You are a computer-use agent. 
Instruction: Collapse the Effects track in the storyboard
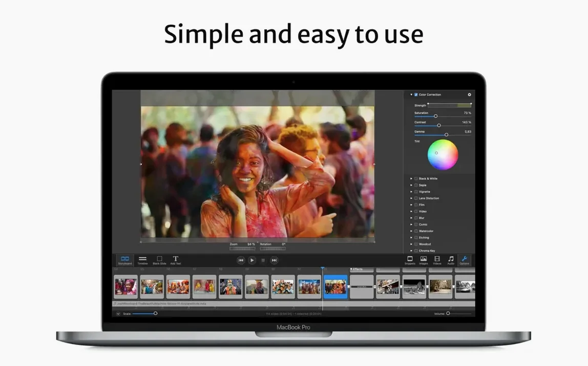pyautogui.click(x=351, y=269)
